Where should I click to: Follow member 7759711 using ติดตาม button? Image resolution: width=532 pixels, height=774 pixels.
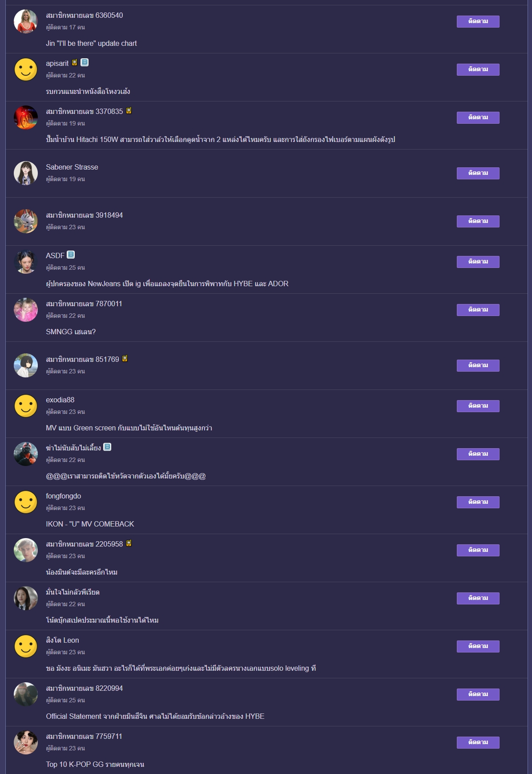tap(478, 742)
